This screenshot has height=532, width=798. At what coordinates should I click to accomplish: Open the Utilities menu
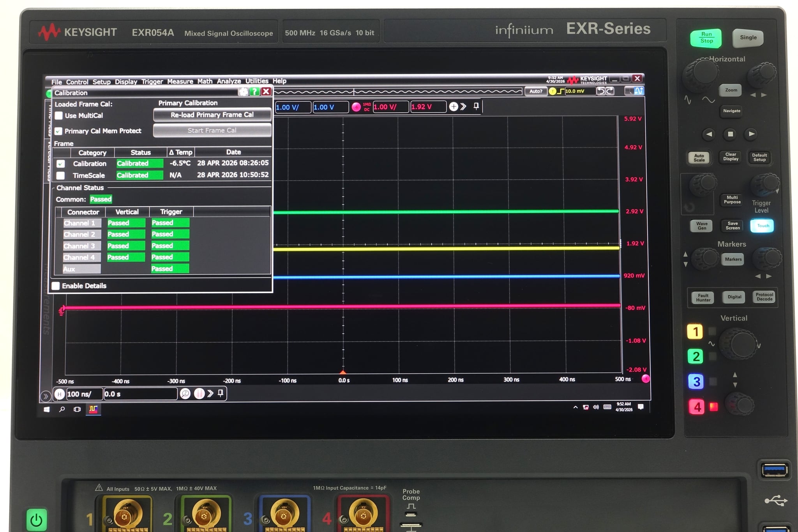click(257, 81)
